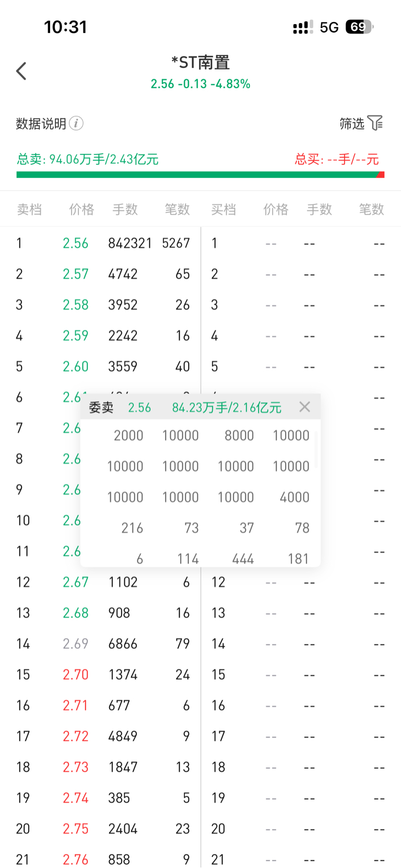
Task: Select sell price 2.58
Action: [76, 305]
